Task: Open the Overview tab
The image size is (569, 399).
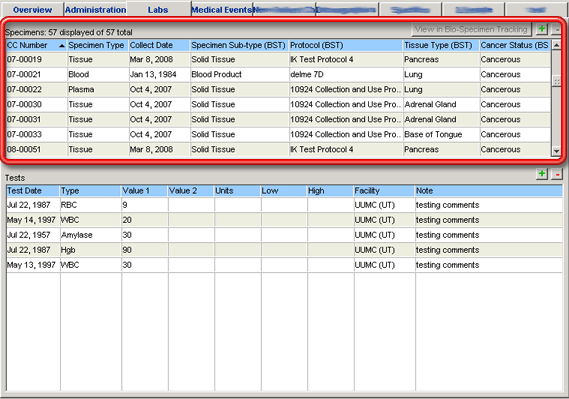Action: click(x=32, y=10)
